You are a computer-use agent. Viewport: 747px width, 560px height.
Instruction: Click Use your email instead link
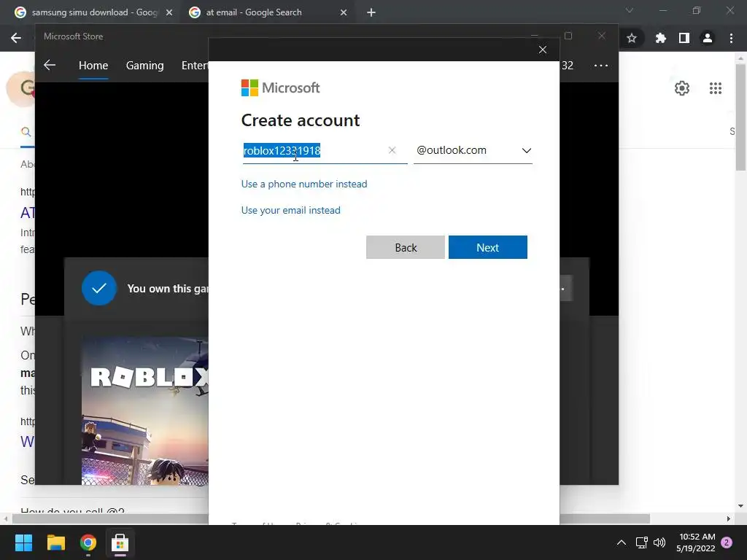tap(290, 210)
